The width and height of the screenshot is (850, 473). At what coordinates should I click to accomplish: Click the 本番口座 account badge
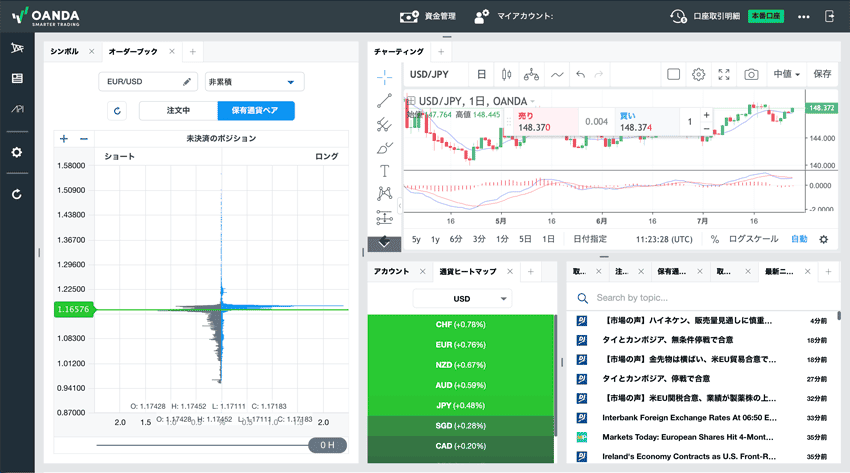(x=765, y=16)
